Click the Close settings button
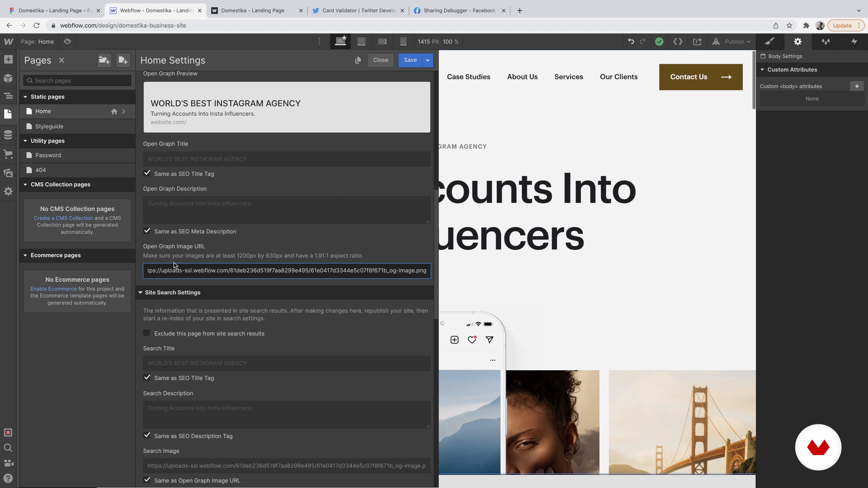The image size is (868, 488). point(380,60)
